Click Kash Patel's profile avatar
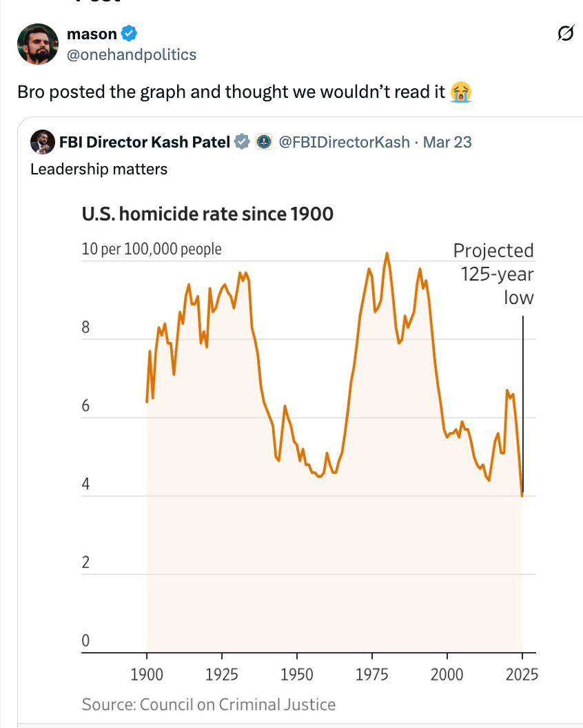The width and height of the screenshot is (583, 728). tap(42, 142)
